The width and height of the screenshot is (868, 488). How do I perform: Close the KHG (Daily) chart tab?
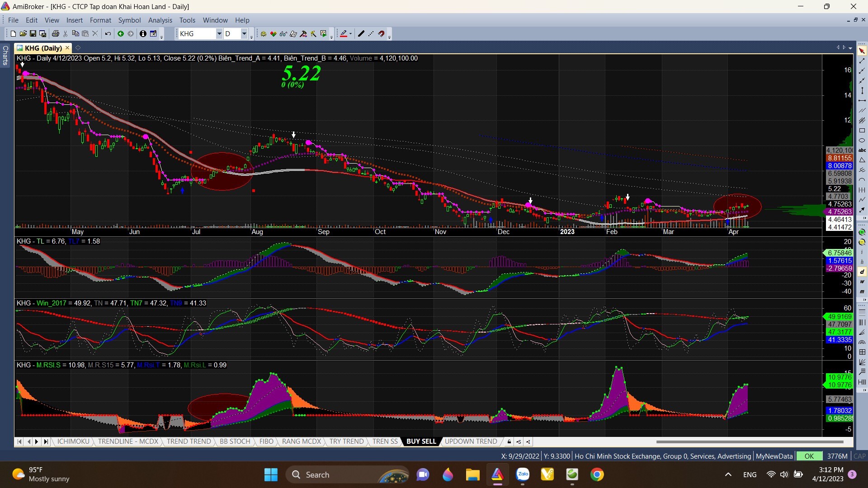(67, 48)
